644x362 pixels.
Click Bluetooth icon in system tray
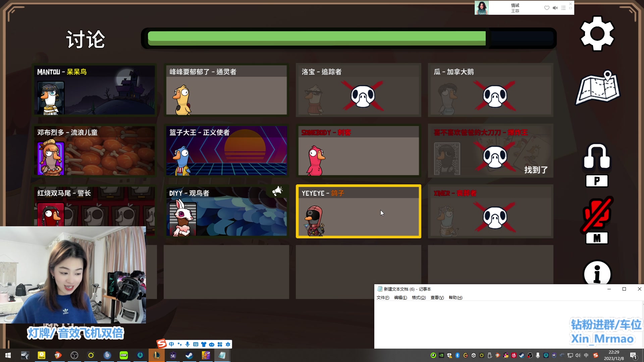[x=458, y=355]
